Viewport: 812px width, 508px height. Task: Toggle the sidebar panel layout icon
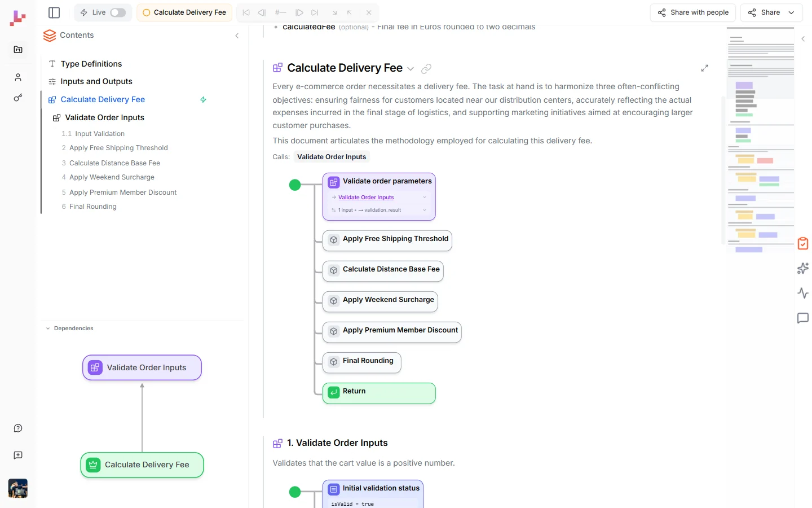coord(54,12)
